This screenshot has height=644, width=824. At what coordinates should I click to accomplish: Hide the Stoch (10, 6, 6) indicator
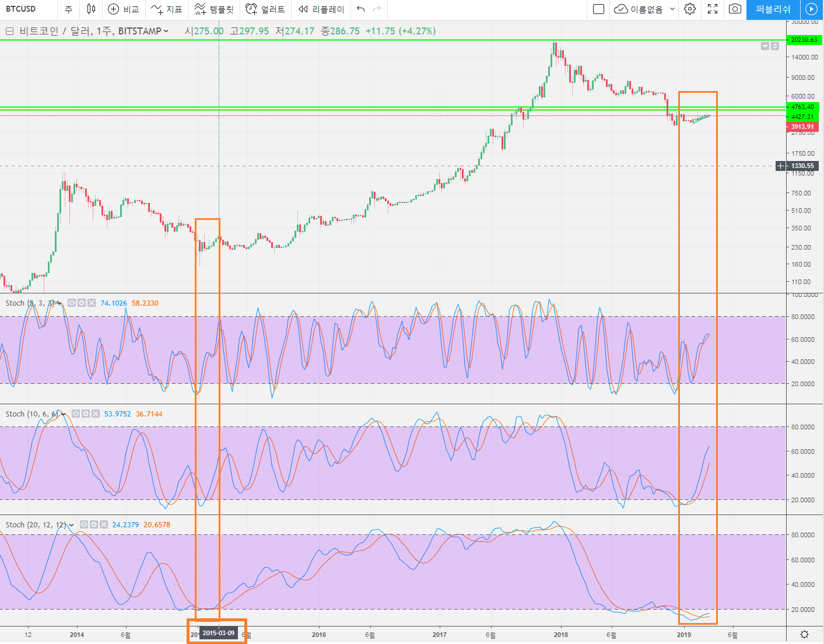click(x=76, y=414)
